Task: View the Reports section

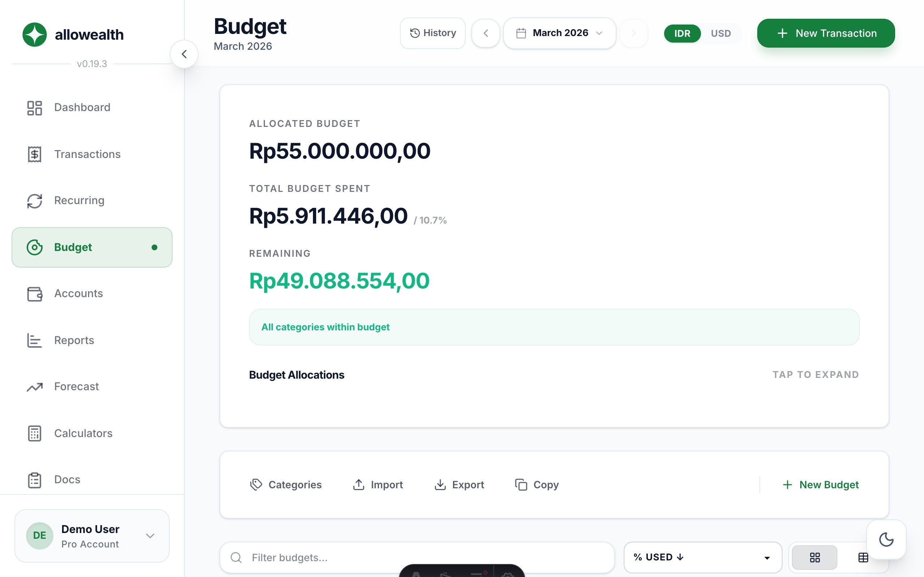Action: [74, 340]
